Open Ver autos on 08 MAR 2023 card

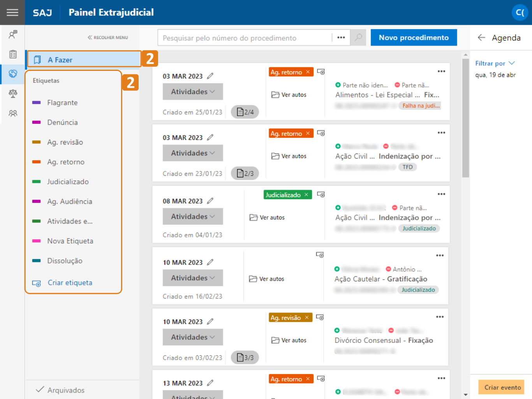click(x=267, y=217)
